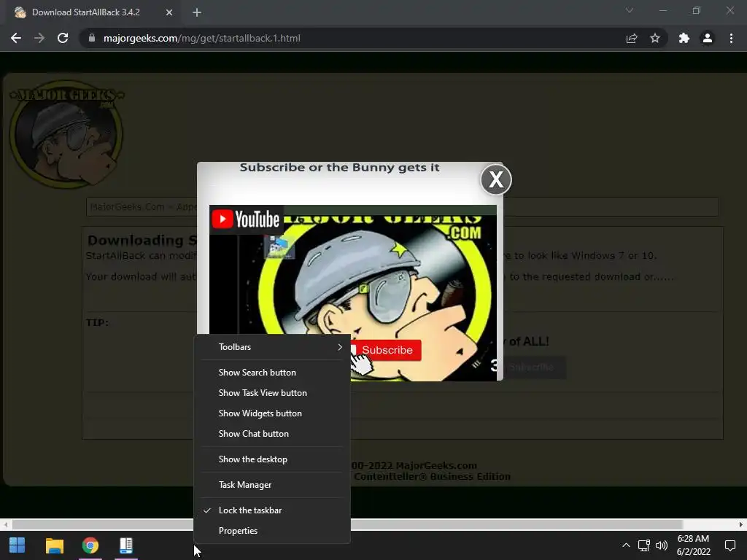Click the MajorGeeks video thumbnail
747x560 pixels.
click(353, 293)
